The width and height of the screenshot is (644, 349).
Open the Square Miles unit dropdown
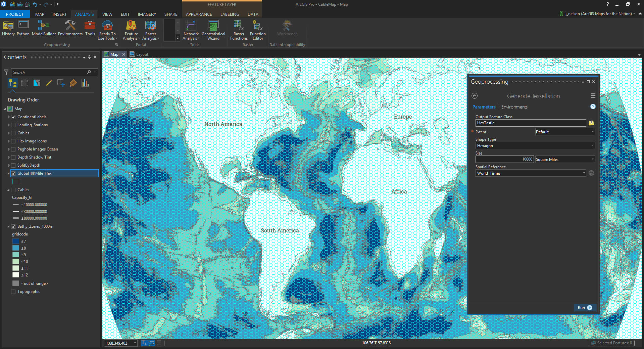pyautogui.click(x=564, y=160)
